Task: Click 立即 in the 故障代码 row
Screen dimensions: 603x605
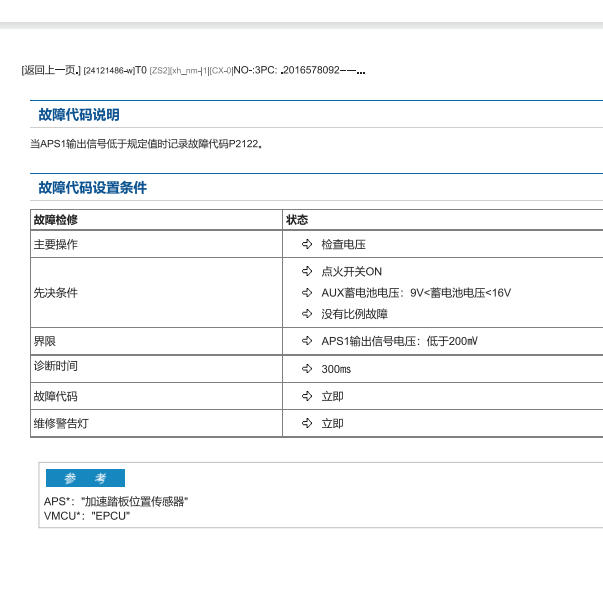Action: point(333,396)
